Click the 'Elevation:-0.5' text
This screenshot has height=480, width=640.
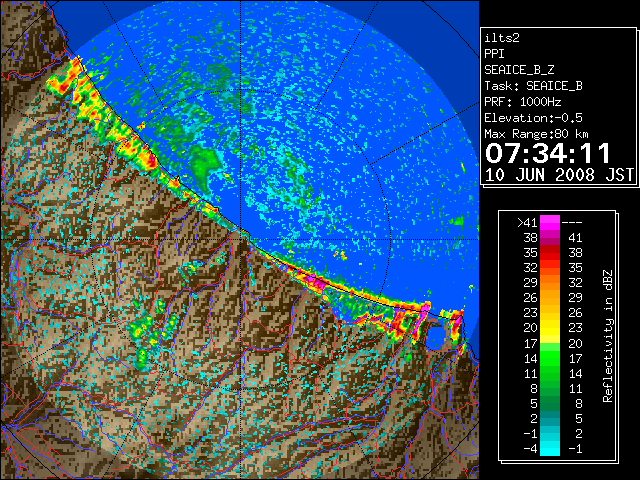click(x=533, y=118)
